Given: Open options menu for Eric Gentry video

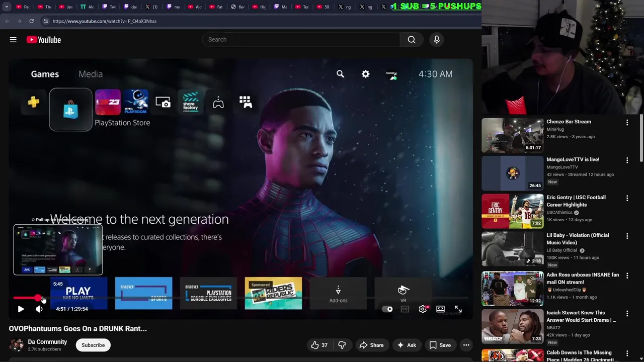Looking at the screenshot, I should (627, 198).
